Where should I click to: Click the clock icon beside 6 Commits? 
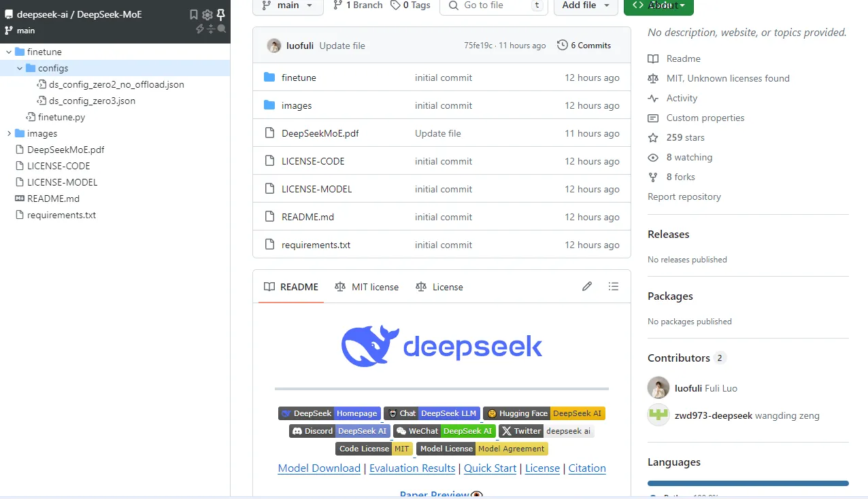563,46
